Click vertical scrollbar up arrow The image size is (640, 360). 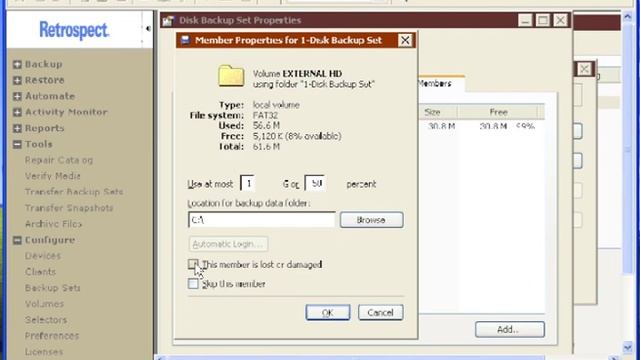(628, 16)
